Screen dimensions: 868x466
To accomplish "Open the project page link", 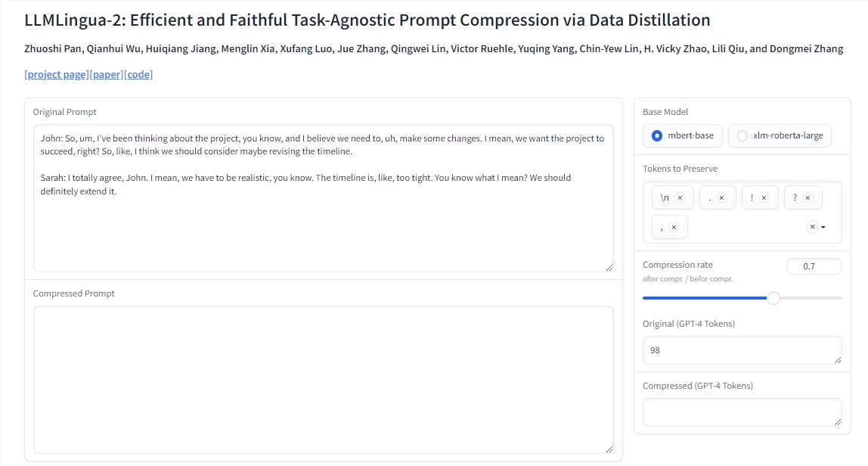I will tap(57, 74).
